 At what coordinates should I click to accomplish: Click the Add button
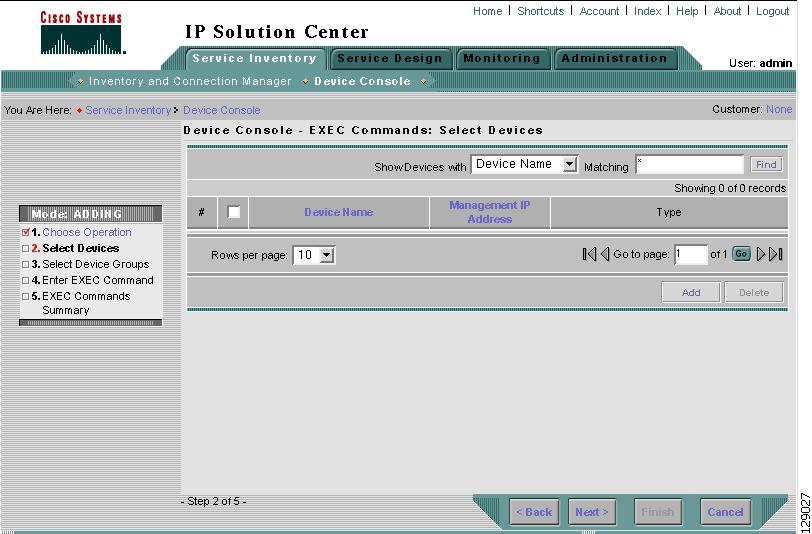[691, 293]
